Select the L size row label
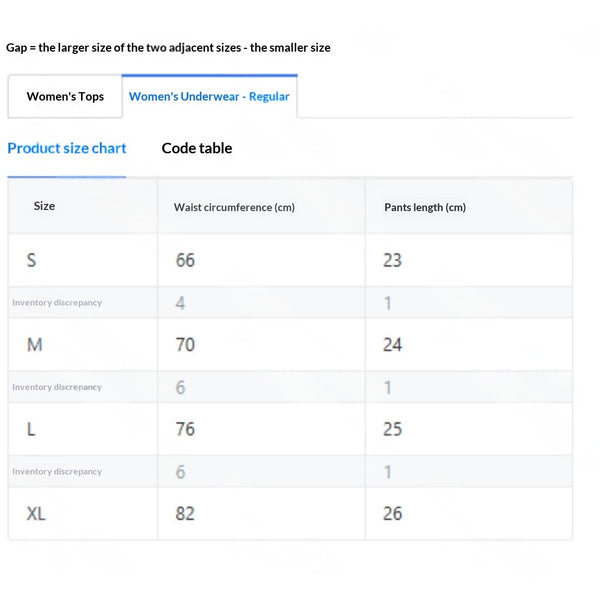This screenshot has width=600, height=600. [x=31, y=429]
